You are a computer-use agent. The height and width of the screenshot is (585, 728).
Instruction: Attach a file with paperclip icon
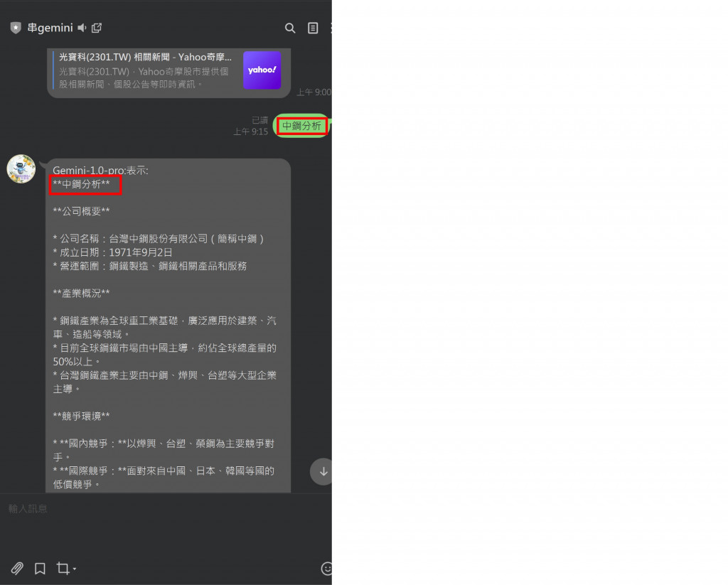17,568
